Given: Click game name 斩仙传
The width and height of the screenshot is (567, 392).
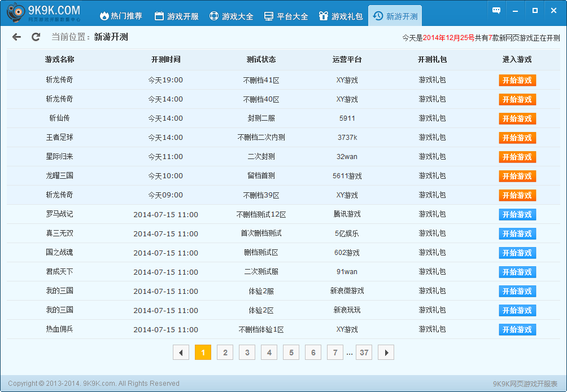Looking at the screenshot, I should [x=60, y=118].
